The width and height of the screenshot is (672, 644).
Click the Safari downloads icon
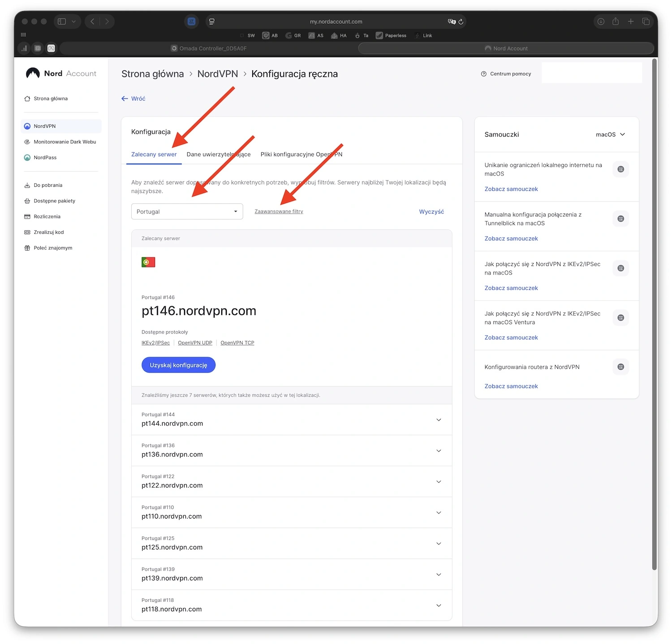(x=601, y=21)
